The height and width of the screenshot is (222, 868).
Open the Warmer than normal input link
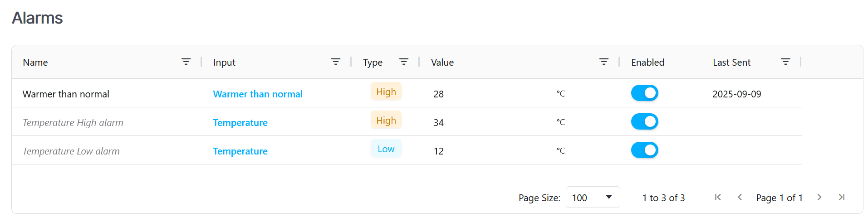(258, 94)
